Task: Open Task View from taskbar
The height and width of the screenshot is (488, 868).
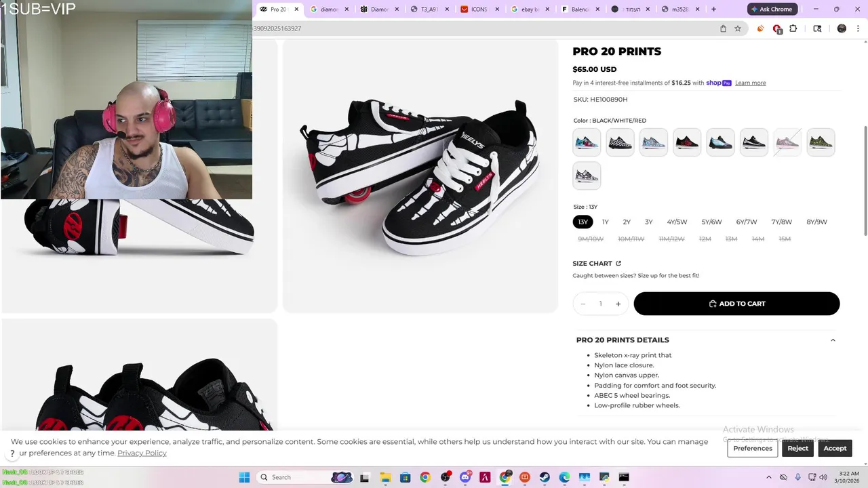Action: pos(365,477)
